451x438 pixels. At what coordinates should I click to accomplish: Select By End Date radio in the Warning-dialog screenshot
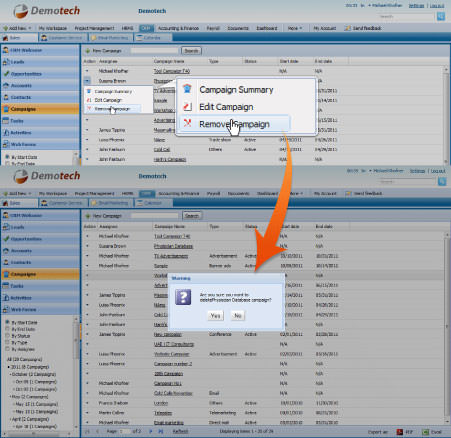coord(7,329)
